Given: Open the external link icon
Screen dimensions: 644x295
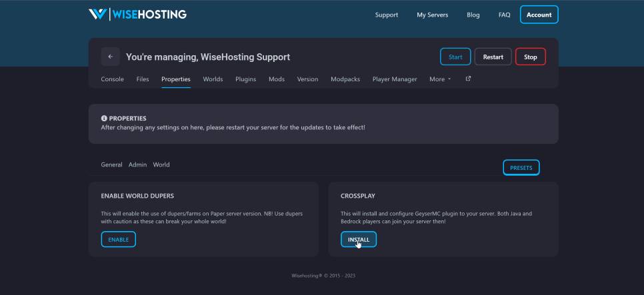Looking at the screenshot, I should [x=468, y=79].
